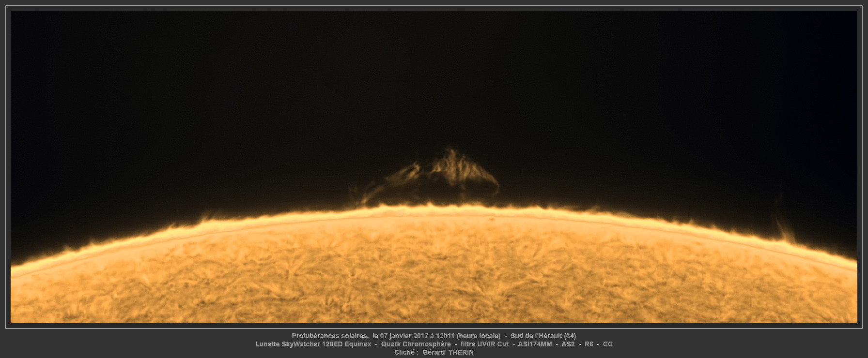Viewport: 868px width, 358px height.
Task: Click the solar prominence photograph
Action: pyautogui.click(x=434, y=167)
